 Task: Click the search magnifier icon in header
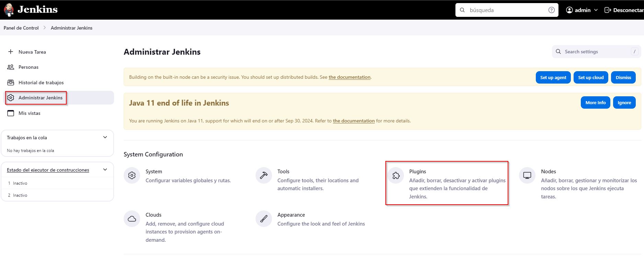462,10
